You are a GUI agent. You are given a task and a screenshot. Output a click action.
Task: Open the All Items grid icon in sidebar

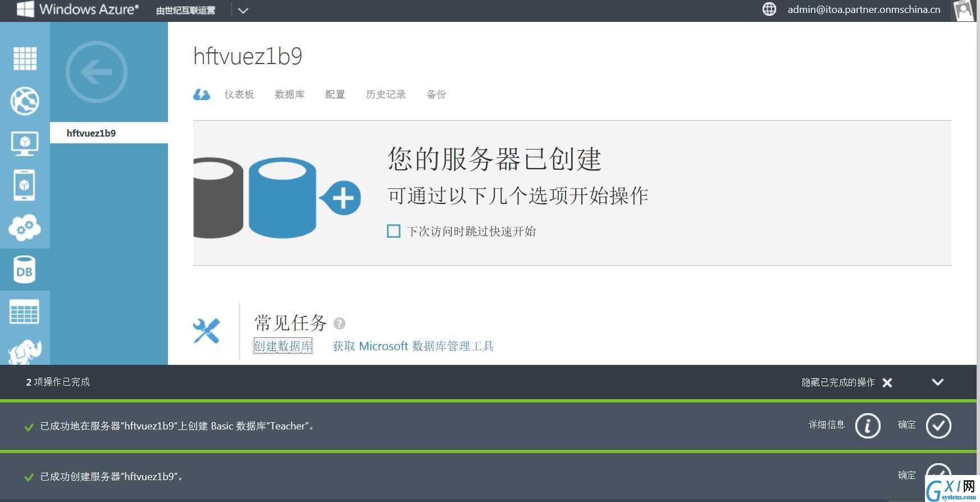[x=25, y=58]
